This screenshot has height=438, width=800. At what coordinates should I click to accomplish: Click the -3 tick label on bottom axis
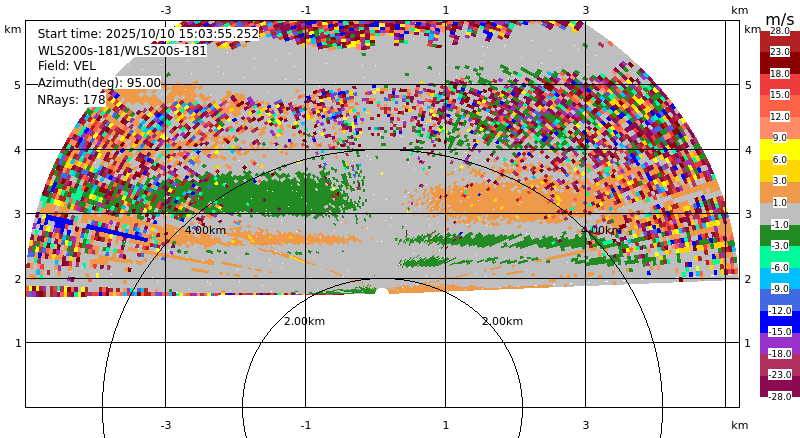click(x=165, y=425)
